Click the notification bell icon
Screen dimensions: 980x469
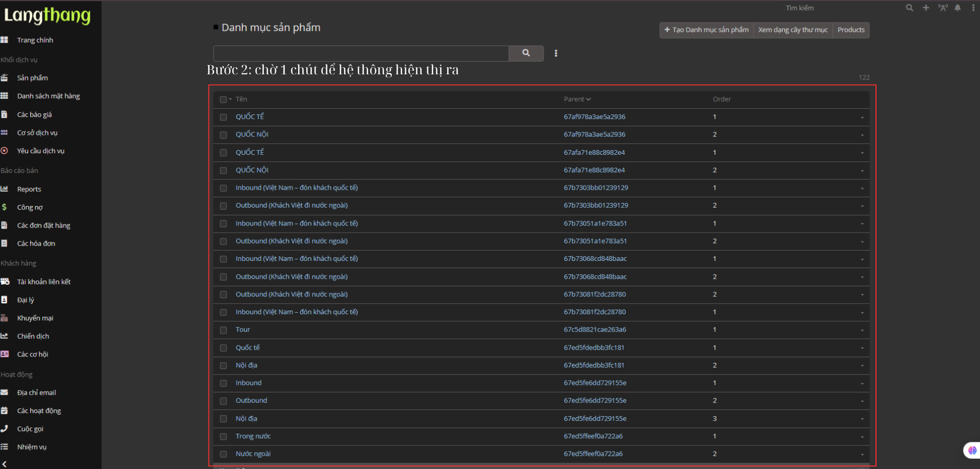[x=957, y=8]
